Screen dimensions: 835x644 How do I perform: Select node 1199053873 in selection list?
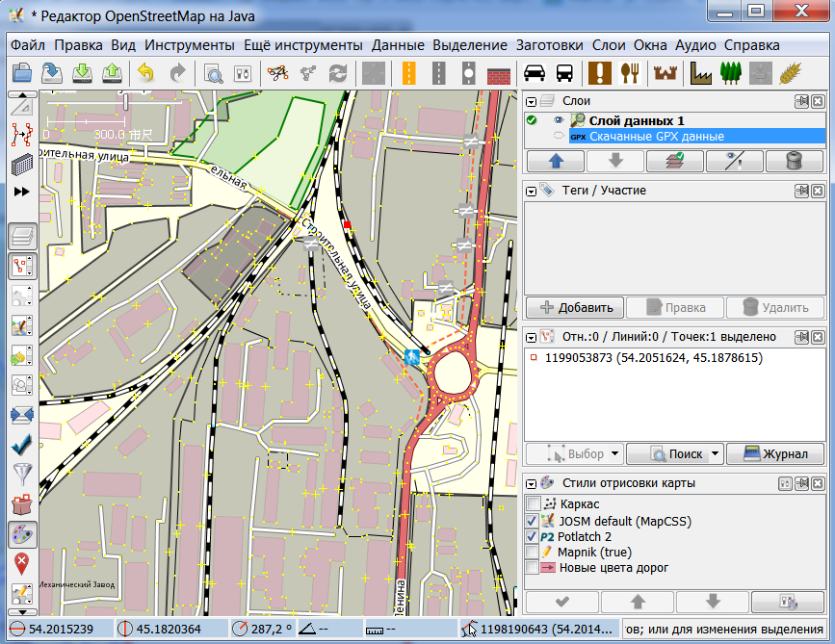coord(675,358)
